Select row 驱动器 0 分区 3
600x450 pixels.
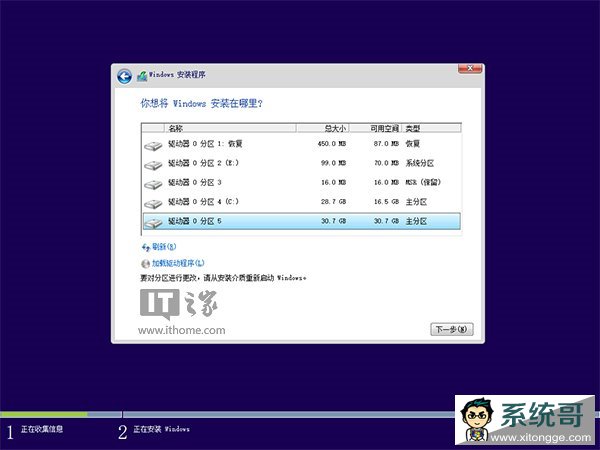point(302,183)
